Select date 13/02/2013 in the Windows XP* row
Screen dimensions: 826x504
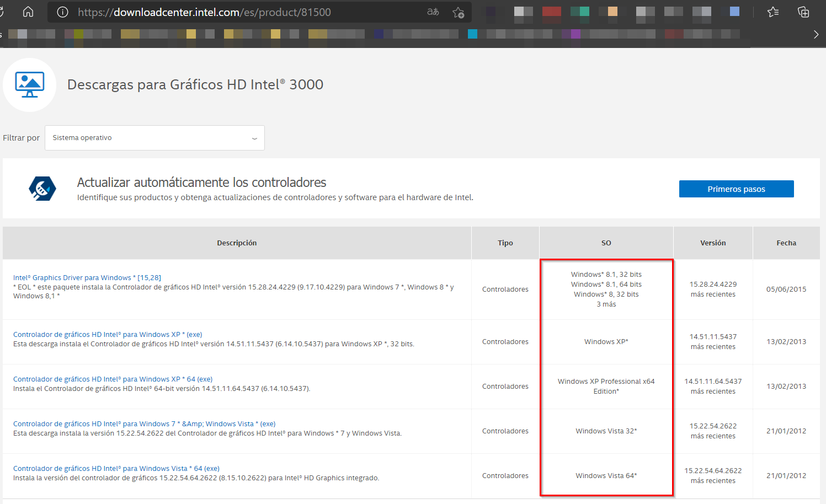click(786, 342)
